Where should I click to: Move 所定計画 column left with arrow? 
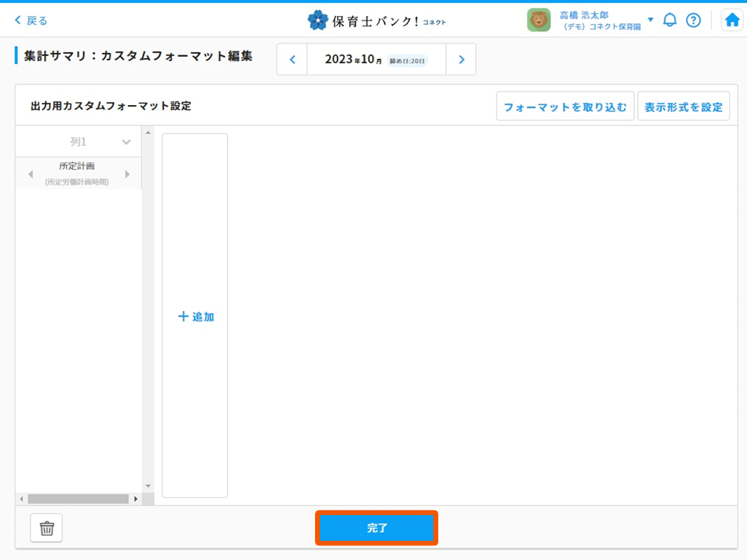coord(30,174)
